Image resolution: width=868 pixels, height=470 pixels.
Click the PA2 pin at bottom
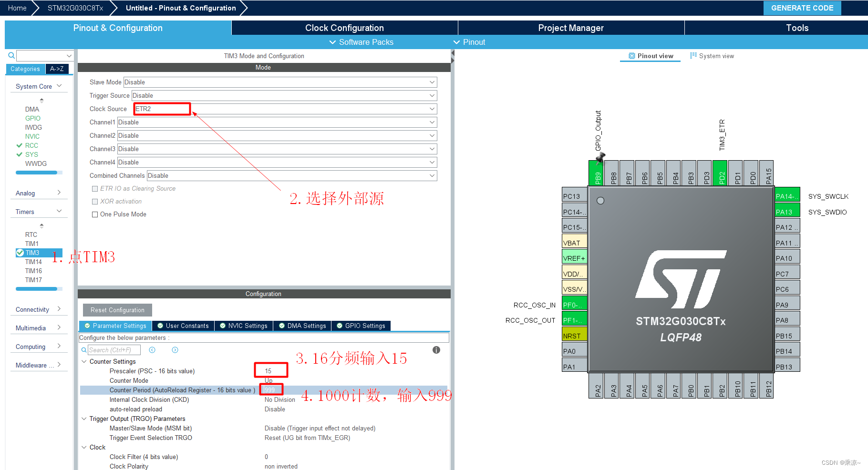tap(596, 386)
